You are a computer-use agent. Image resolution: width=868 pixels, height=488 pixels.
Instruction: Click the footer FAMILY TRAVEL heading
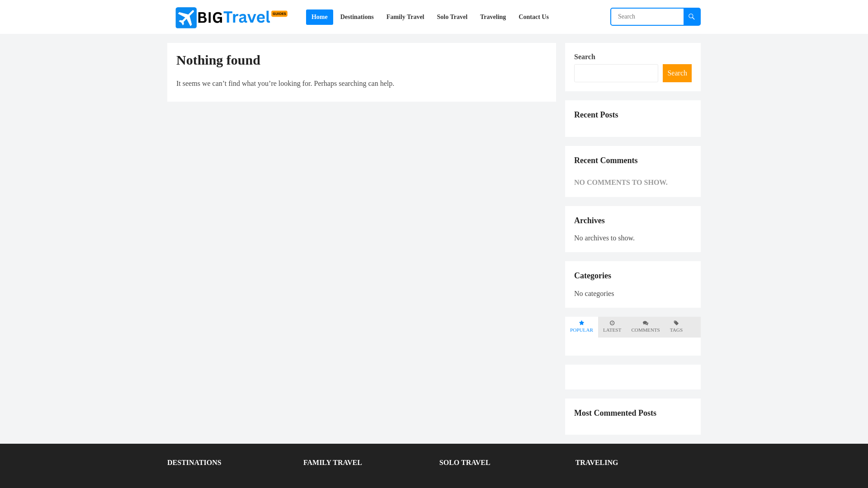[x=333, y=463]
